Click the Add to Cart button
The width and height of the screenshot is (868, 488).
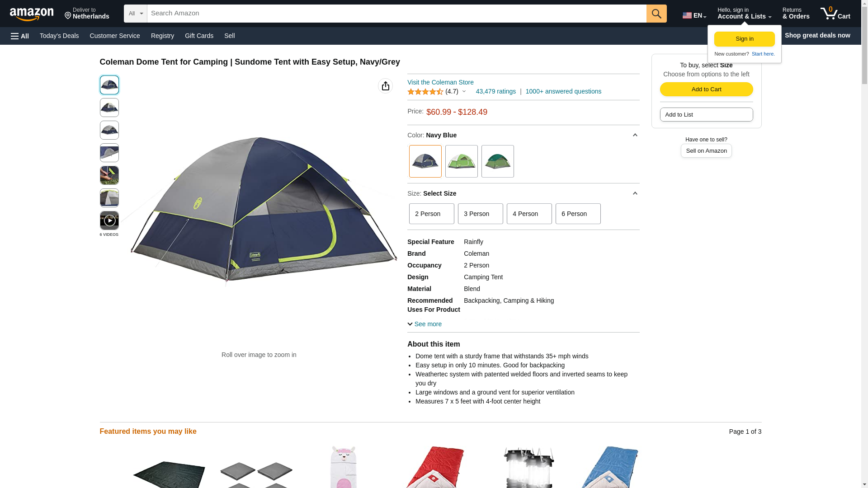click(x=706, y=89)
